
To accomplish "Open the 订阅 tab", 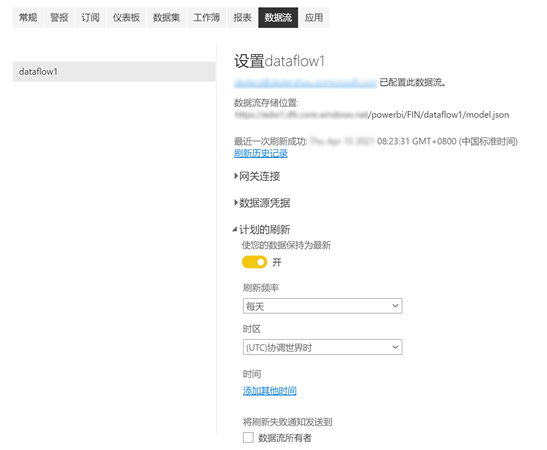I will (90, 17).
